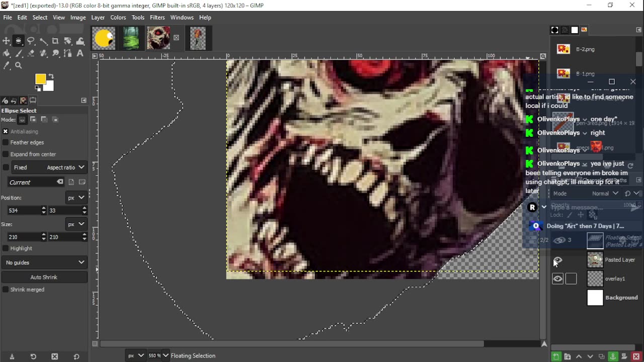Reset tool options to default values
The width and height of the screenshot is (644, 362).
point(76,356)
